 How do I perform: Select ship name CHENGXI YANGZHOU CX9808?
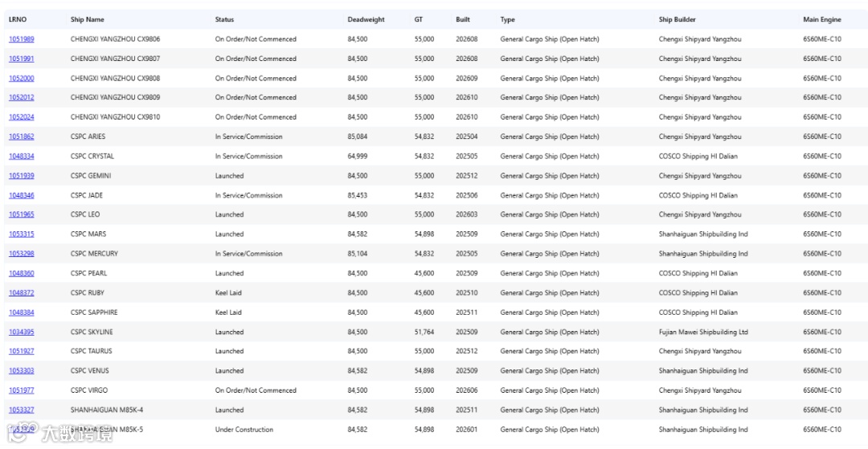[x=116, y=79]
